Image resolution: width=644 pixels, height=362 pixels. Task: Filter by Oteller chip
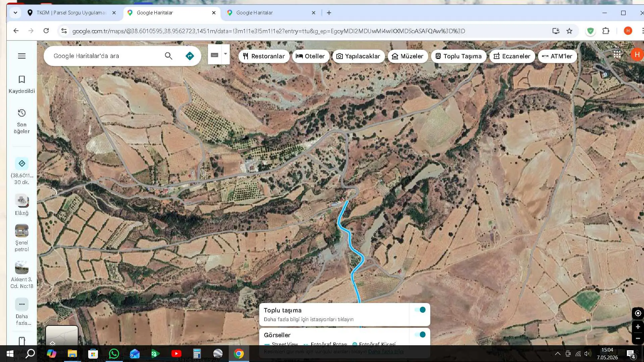[x=311, y=56]
